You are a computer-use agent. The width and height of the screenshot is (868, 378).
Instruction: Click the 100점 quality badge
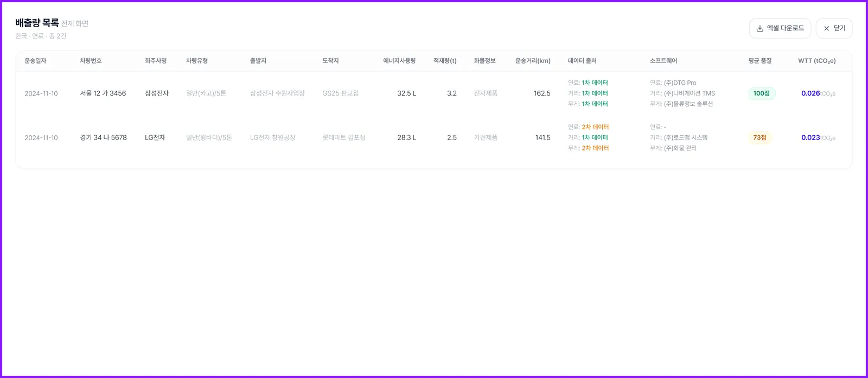point(762,93)
